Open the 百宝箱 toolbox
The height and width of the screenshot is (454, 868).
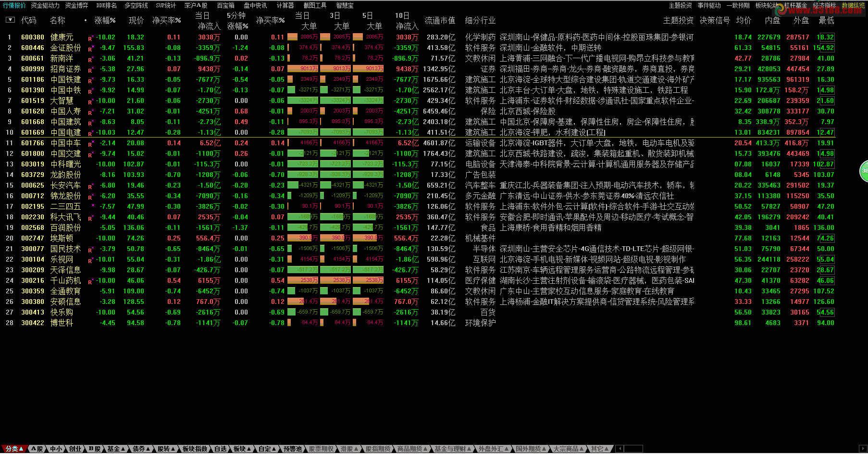tap(225, 5)
